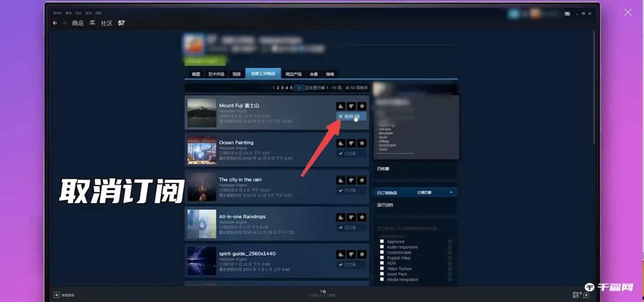Jump to page 3 of results
The image size is (644, 302).
coord(282,88)
